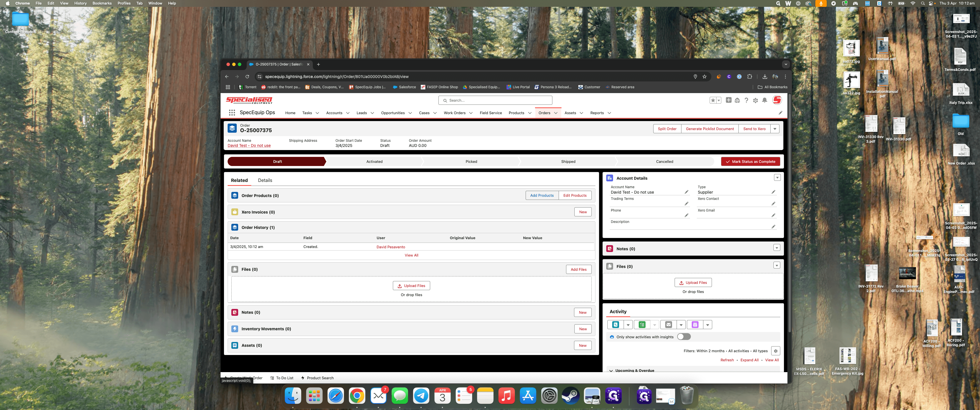980x410 pixels.
Task: Open Telegram from the Dock
Action: pos(421,396)
